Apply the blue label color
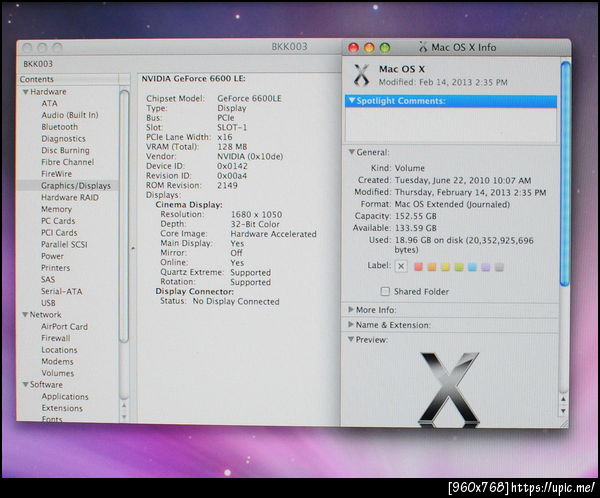 pyautogui.click(x=472, y=266)
